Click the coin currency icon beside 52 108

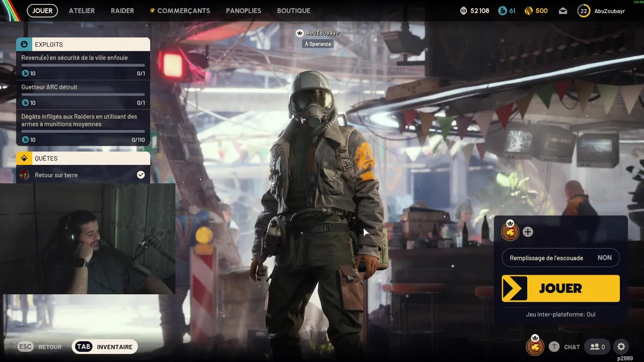(x=463, y=11)
